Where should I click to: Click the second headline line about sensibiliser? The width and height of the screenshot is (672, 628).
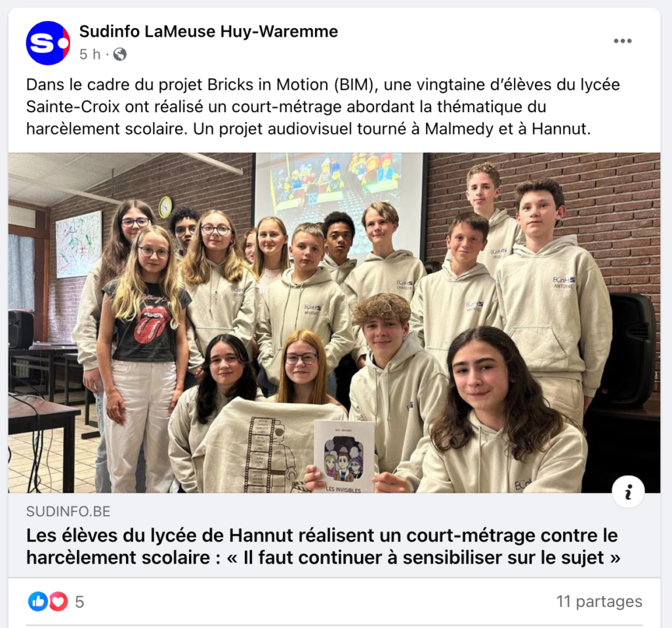[x=323, y=558]
